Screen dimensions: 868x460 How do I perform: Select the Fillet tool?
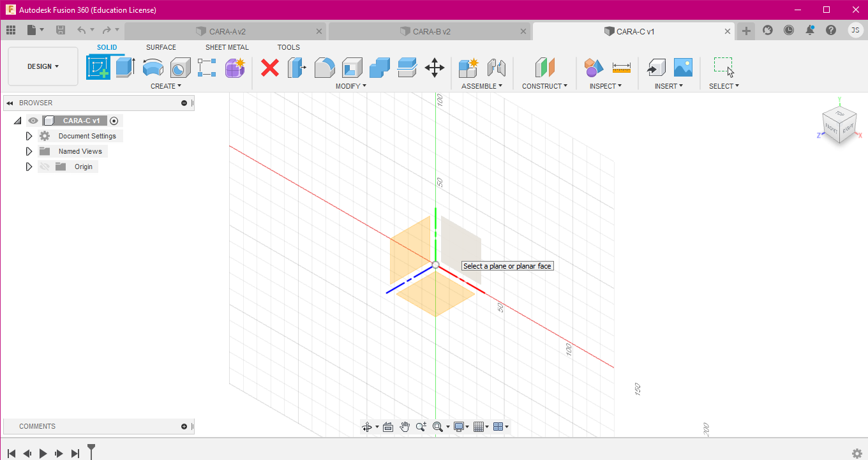pos(324,67)
